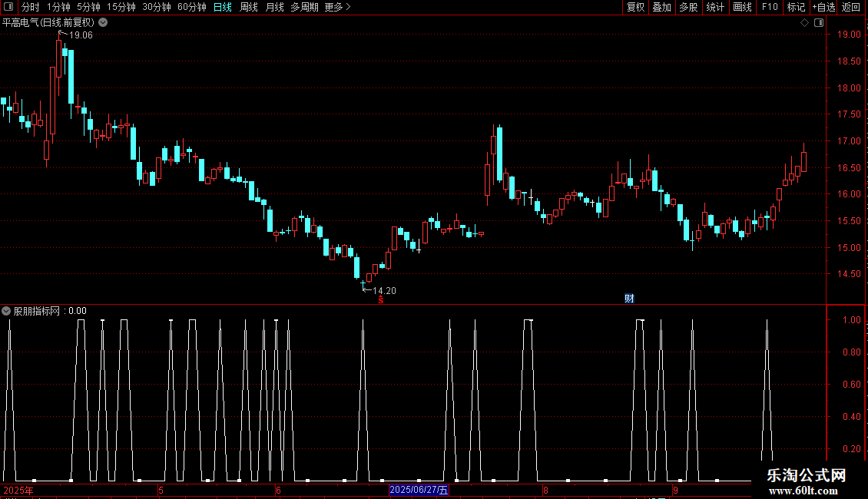Image resolution: width=868 pixels, height=499 pixels.
Task: Click the 返回 back button
Action: pyautogui.click(x=851, y=7)
